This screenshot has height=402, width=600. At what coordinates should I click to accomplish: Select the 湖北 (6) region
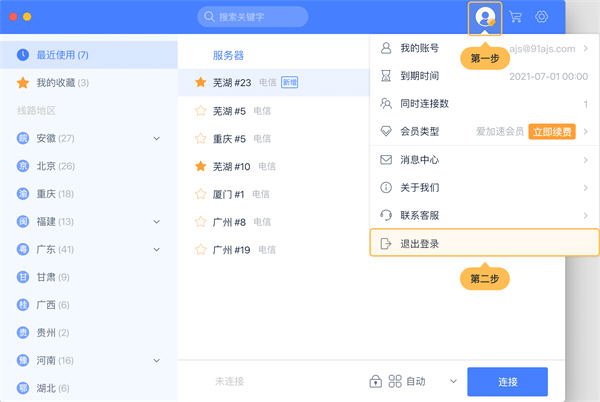click(88, 388)
